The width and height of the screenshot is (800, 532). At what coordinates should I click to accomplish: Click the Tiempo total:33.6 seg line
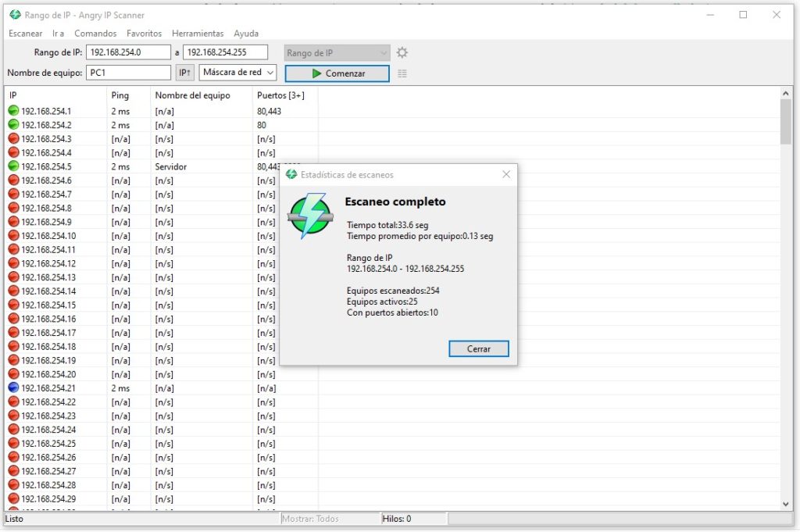click(x=387, y=225)
